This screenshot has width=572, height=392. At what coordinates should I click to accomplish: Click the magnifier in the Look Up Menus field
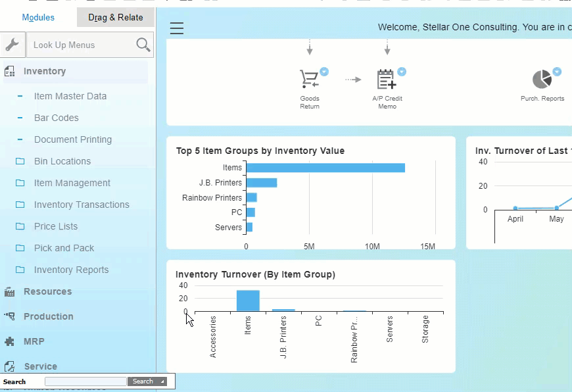(x=142, y=45)
